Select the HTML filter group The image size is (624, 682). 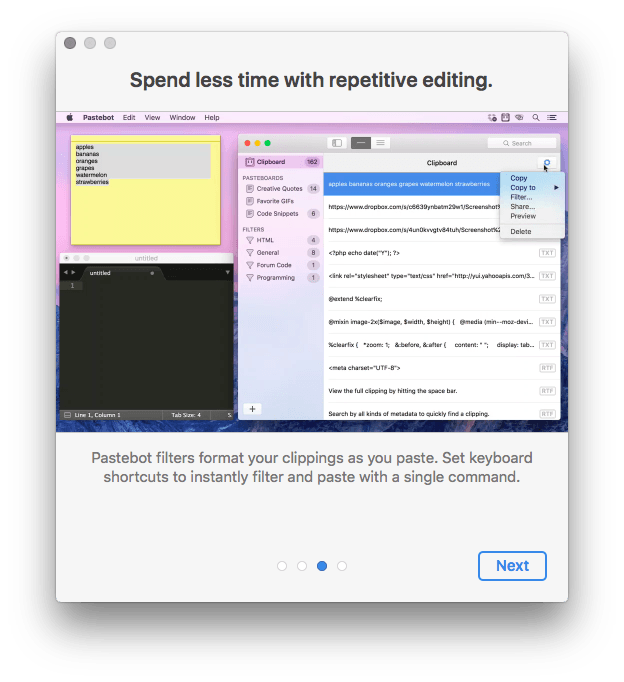coord(280,240)
